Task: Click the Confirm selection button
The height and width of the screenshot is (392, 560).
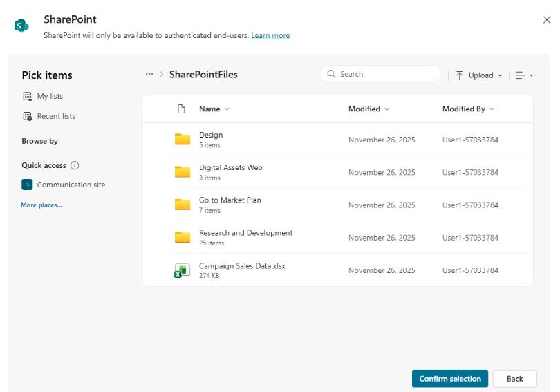Action: 449,379
